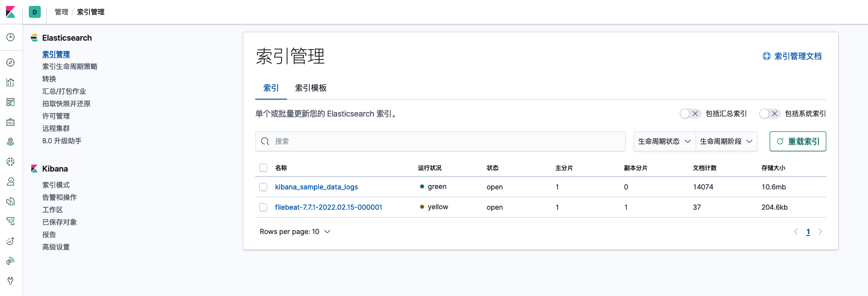868x296 pixels.
Task: Select all indices with header checkbox
Action: tap(263, 168)
